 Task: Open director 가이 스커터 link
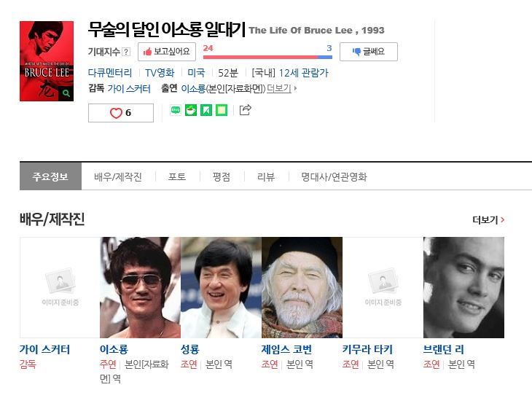pos(129,88)
